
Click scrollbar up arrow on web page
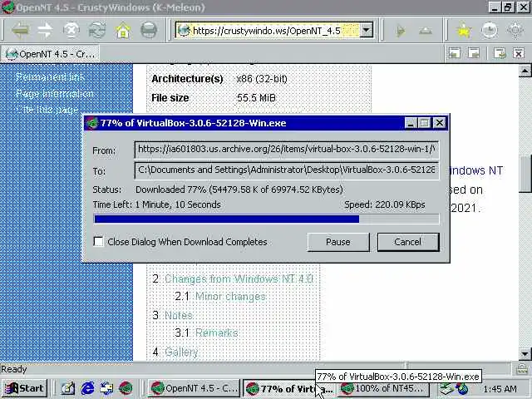pyautogui.click(x=525, y=71)
